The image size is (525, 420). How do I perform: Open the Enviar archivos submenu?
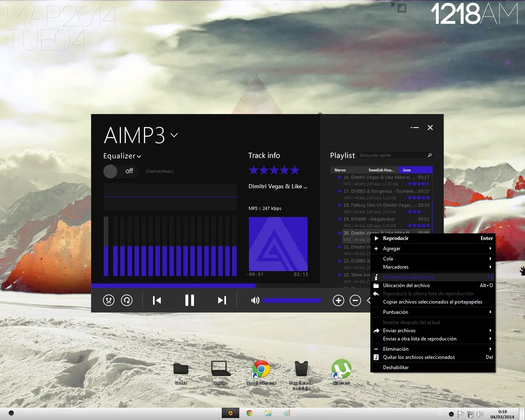click(x=433, y=331)
